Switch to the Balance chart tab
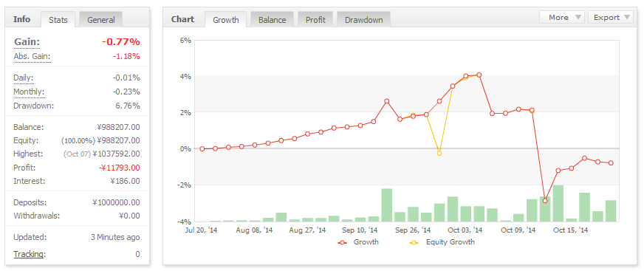Image resolution: width=644 pixels, height=271 pixels. 272,20
